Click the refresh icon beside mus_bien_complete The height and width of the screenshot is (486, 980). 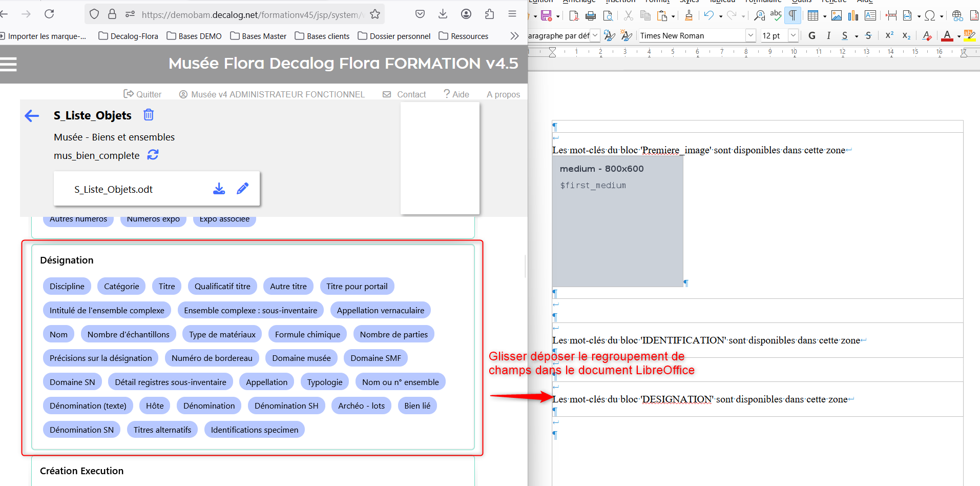tap(153, 155)
